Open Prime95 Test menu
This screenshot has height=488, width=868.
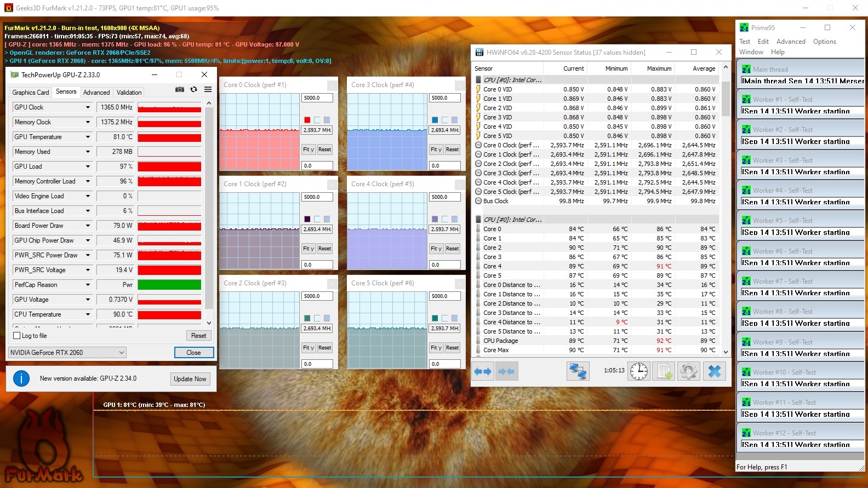pyautogui.click(x=745, y=42)
